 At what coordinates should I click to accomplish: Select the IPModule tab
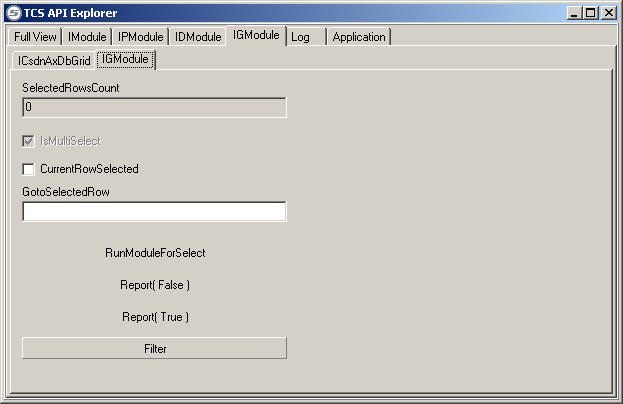coord(140,37)
